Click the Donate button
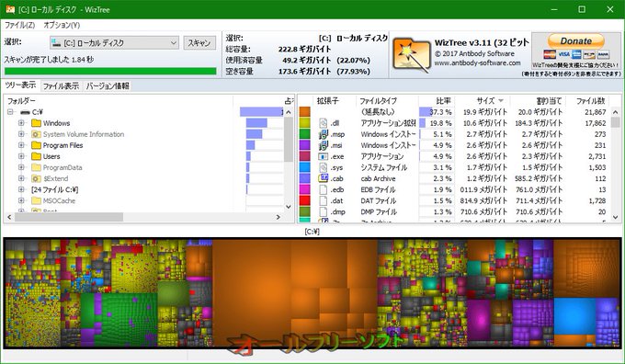 pyautogui.click(x=576, y=41)
